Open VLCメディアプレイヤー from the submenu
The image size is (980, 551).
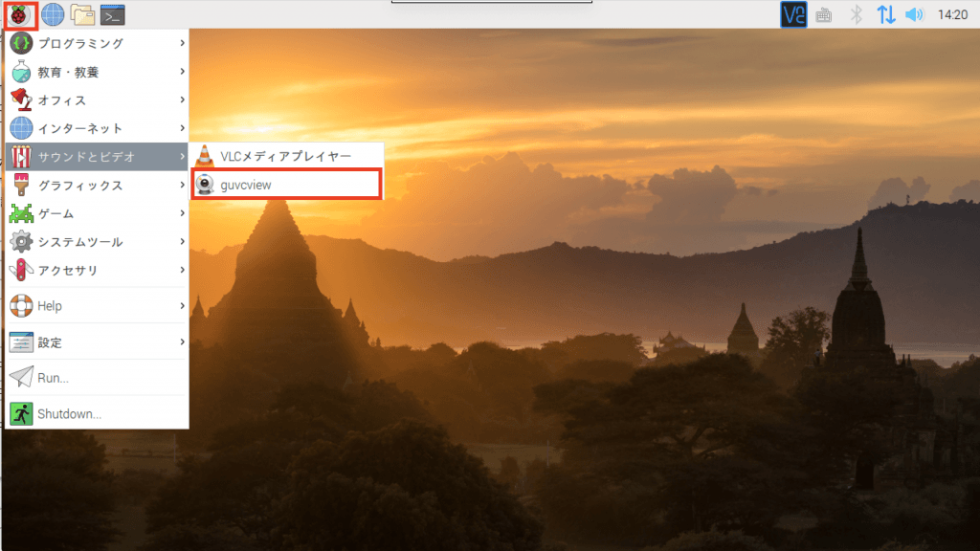(287, 156)
